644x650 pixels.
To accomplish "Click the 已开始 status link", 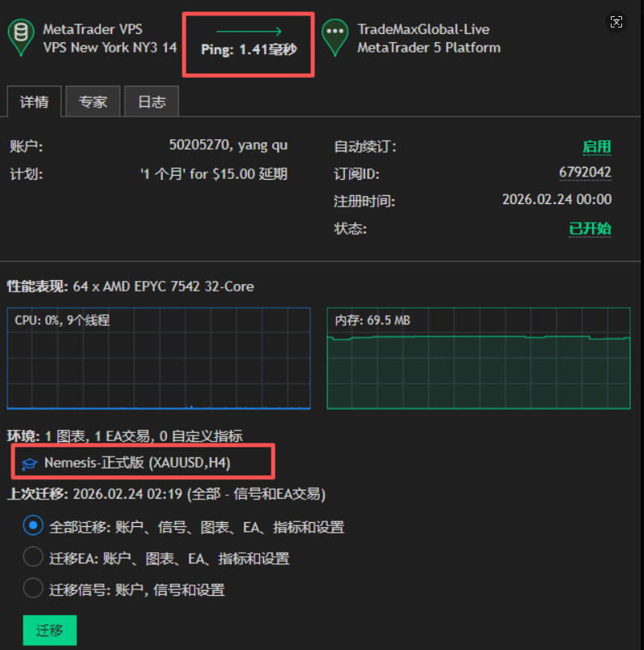I will coord(590,228).
